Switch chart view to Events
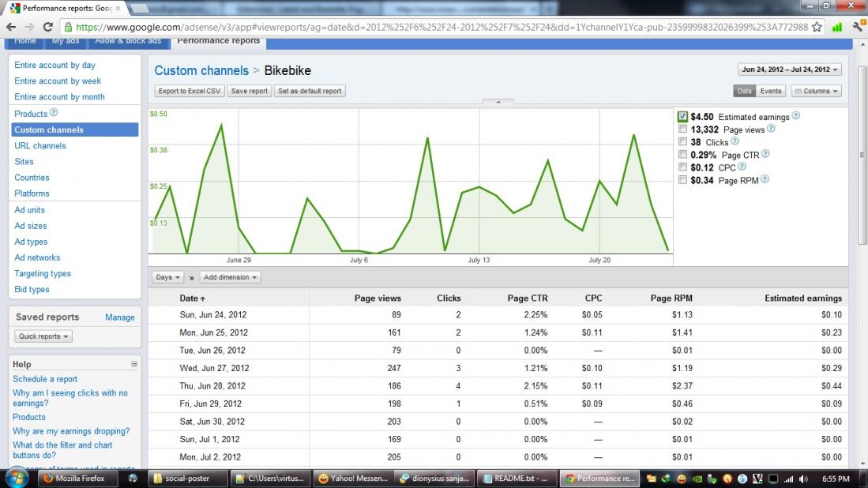Viewport: 868px width, 488px height. click(771, 91)
